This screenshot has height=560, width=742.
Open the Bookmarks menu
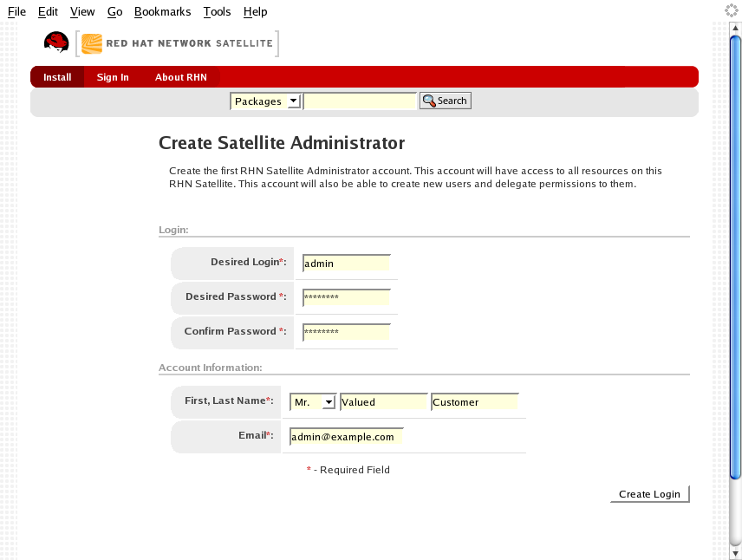tap(162, 11)
